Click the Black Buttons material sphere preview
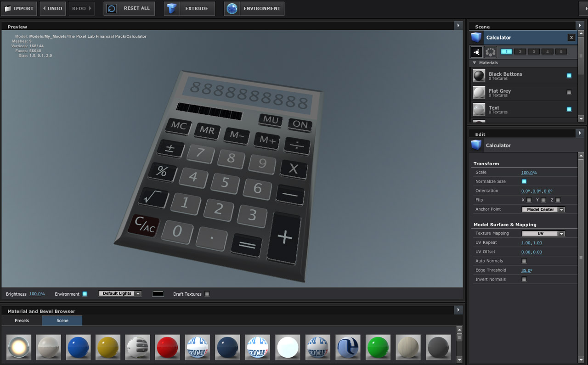 [x=478, y=75]
